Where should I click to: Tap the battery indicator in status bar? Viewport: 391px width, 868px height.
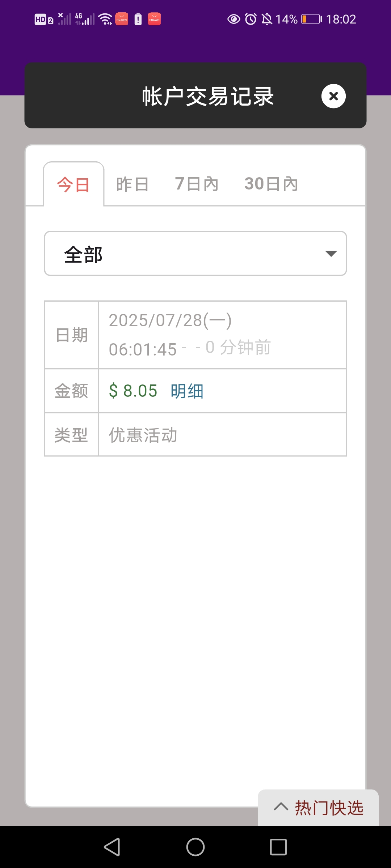311,19
